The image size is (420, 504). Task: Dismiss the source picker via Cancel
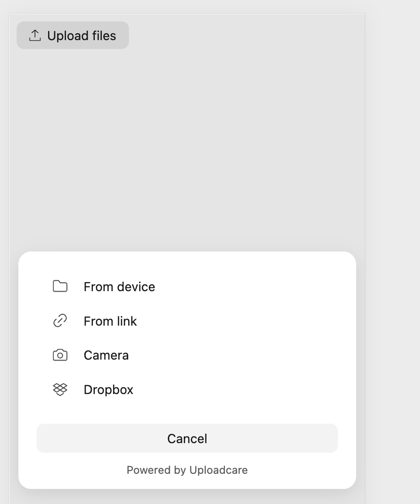pyautogui.click(x=187, y=438)
